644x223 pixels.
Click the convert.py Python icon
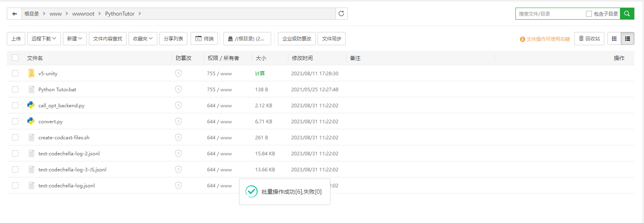click(x=31, y=121)
